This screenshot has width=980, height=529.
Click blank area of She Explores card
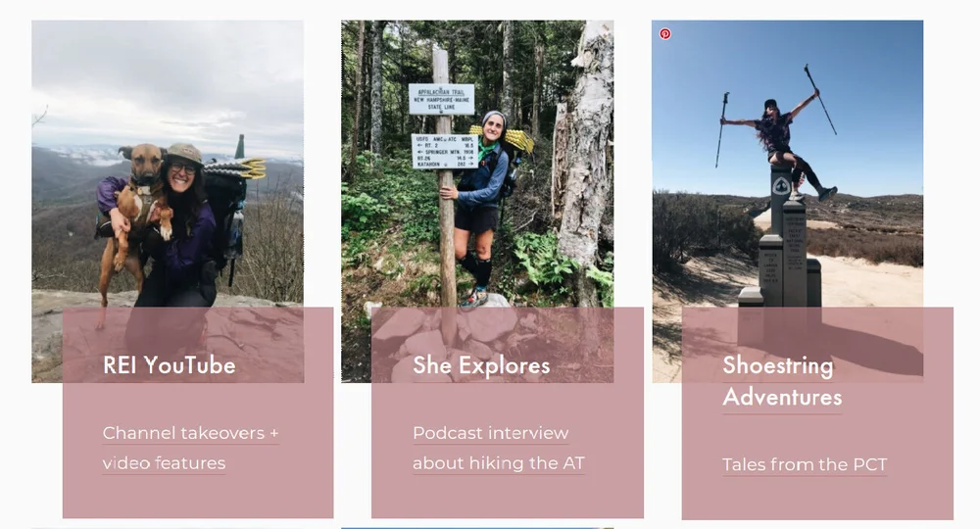pyautogui.click(x=508, y=497)
